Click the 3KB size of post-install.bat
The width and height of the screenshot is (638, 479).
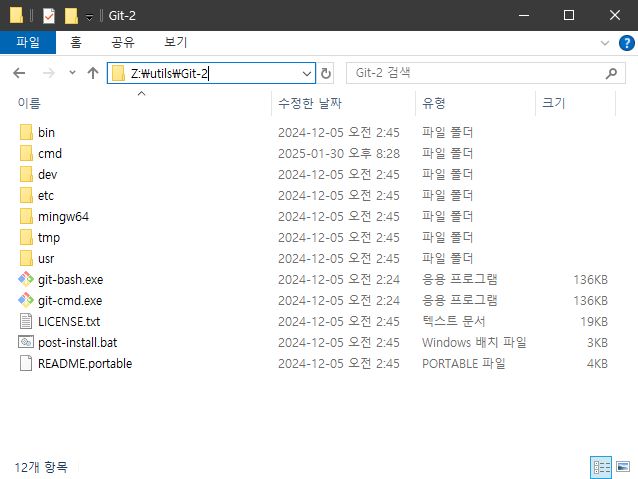(597, 343)
